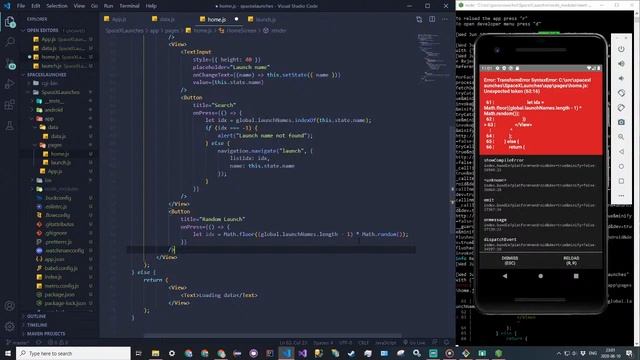Open File Explorer from the taskbar
Viewport: 640px width, 360px height.
pos(156,353)
